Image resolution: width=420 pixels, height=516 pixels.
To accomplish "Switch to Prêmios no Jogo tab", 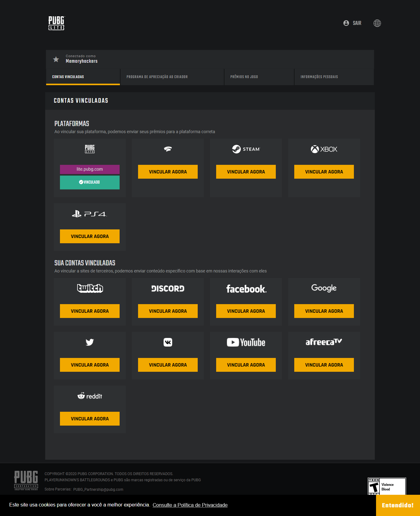I will click(259, 77).
